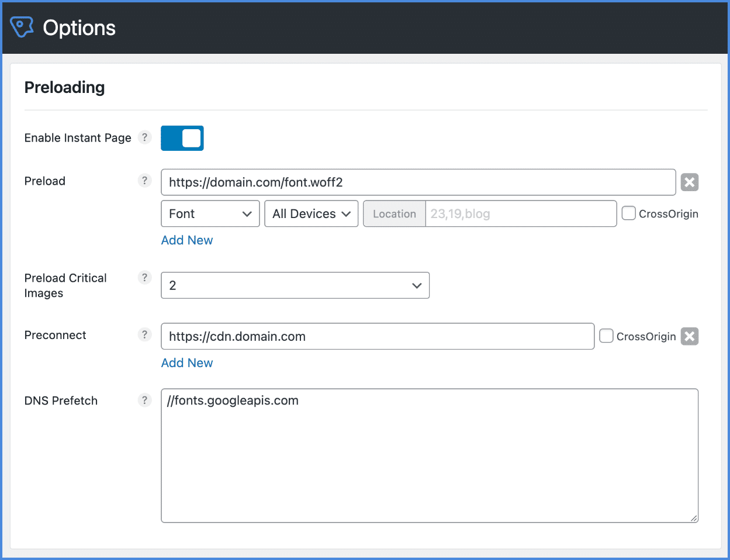The height and width of the screenshot is (560, 730).
Task: Click Add New under Preconnect
Action: click(186, 362)
